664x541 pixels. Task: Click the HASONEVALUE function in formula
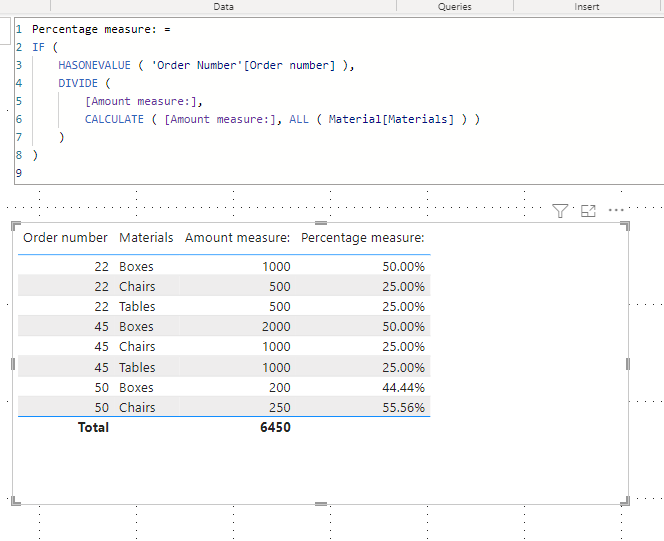(94, 65)
